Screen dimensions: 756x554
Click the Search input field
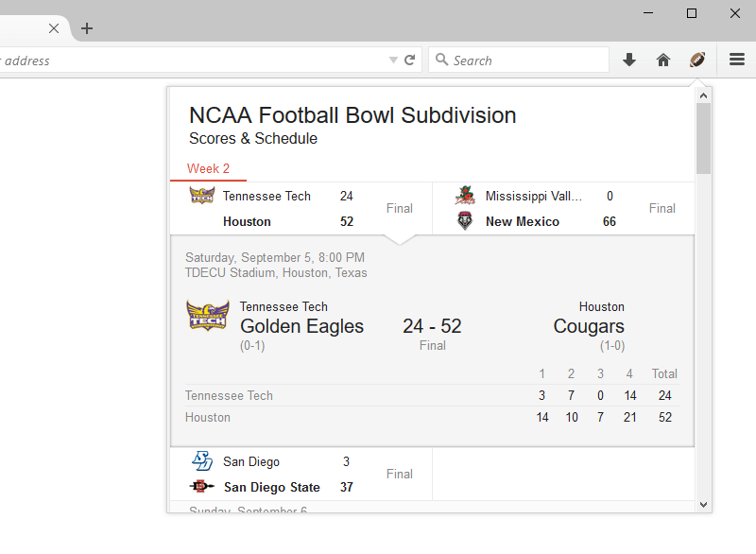[519, 60]
